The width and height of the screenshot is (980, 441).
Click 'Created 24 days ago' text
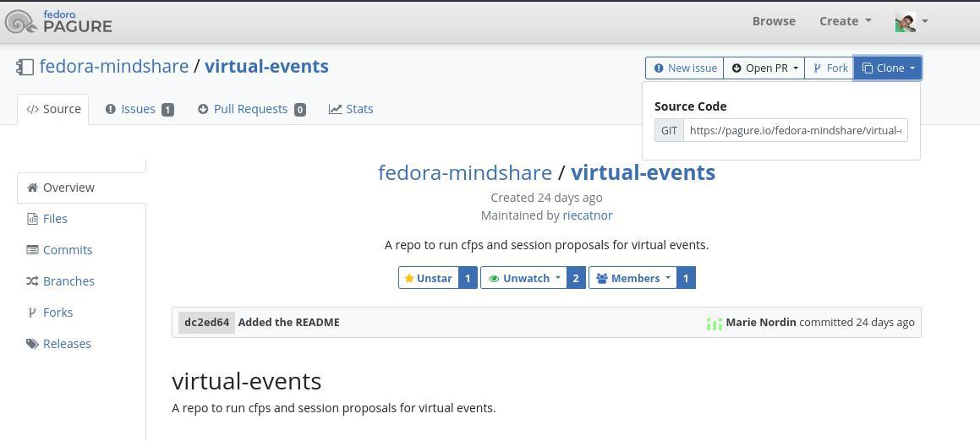(547, 198)
